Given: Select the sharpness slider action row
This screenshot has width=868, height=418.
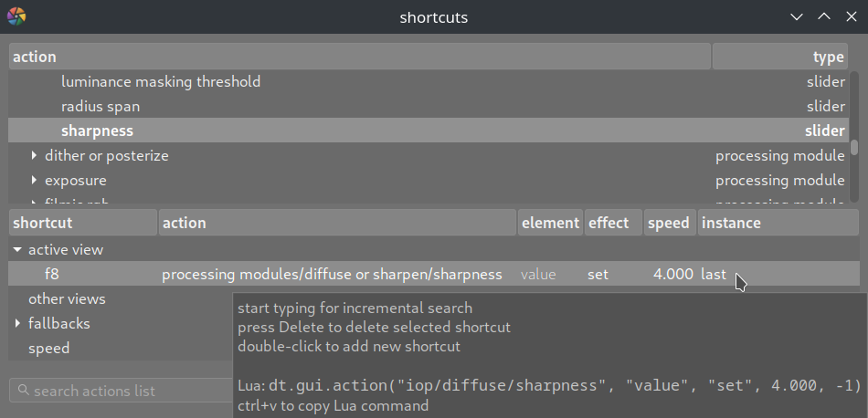Looking at the screenshot, I should click(x=97, y=131).
